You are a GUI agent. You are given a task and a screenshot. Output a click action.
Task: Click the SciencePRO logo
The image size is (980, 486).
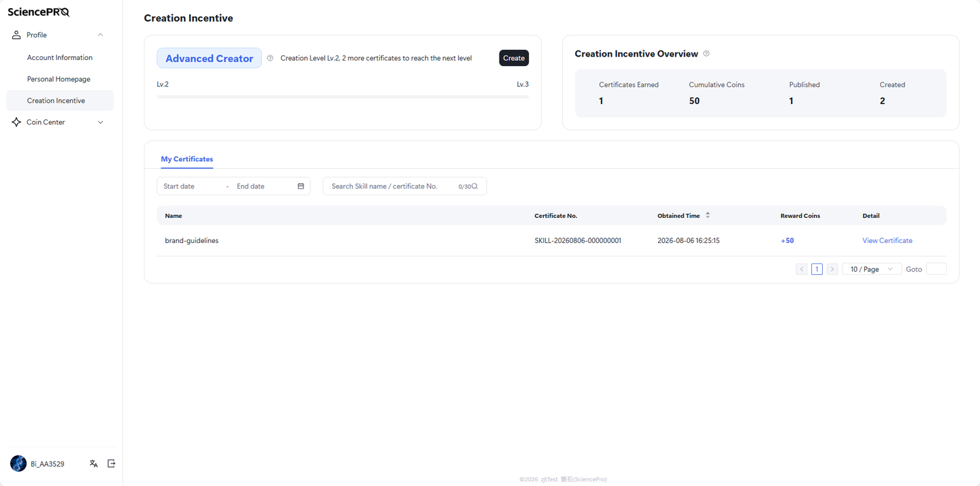click(39, 12)
